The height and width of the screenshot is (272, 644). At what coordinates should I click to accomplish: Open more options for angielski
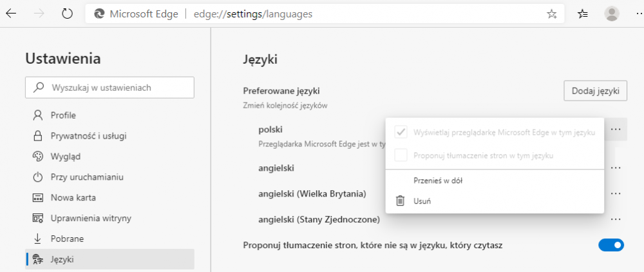tap(616, 168)
